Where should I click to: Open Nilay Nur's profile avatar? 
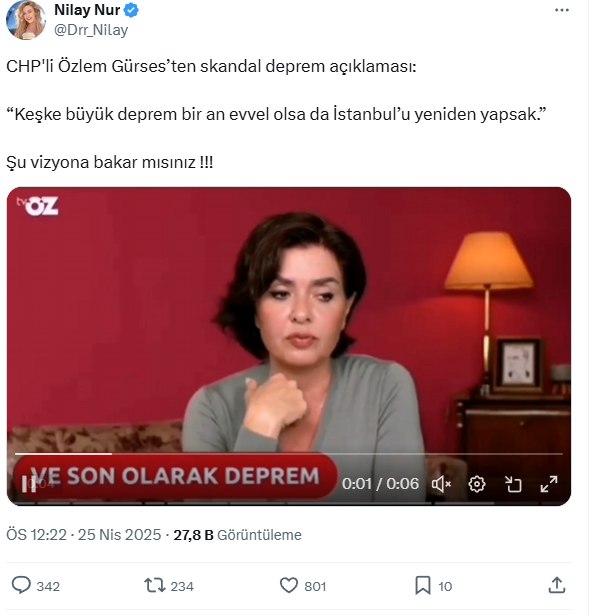point(25,19)
